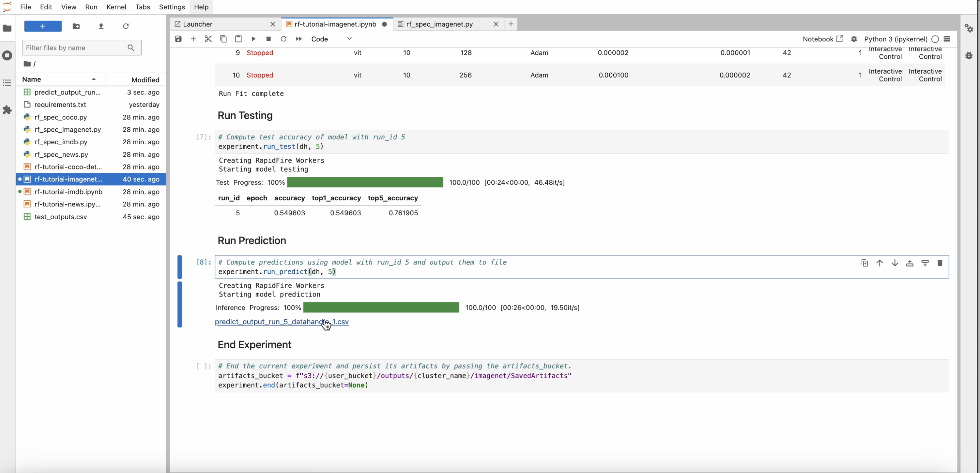Close the Launcher tab
This screenshot has width=980, height=473.
coord(273,24)
